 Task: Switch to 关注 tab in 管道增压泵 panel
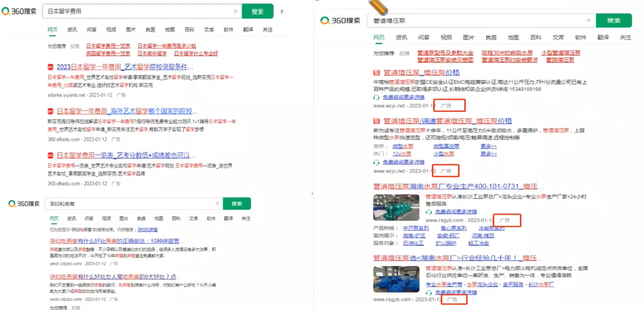coord(625,37)
